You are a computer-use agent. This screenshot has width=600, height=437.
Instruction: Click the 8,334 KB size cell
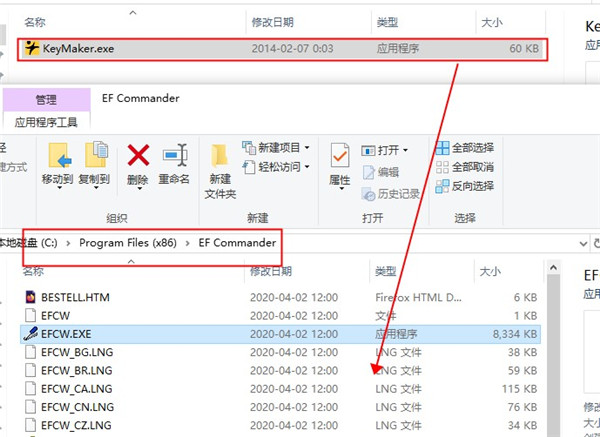pyautogui.click(x=515, y=334)
